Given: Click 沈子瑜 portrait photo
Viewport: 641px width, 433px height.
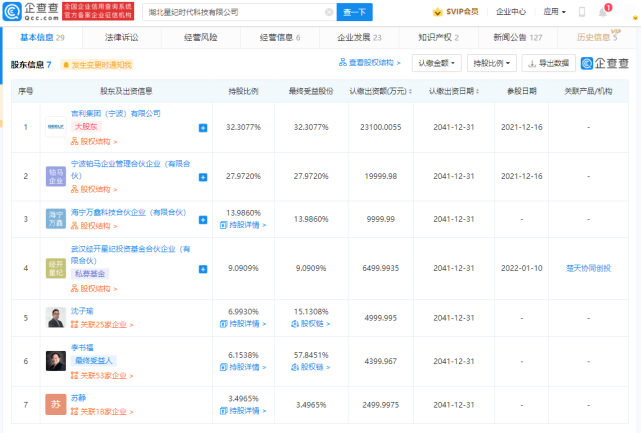Looking at the screenshot, I should coord(56,318).
